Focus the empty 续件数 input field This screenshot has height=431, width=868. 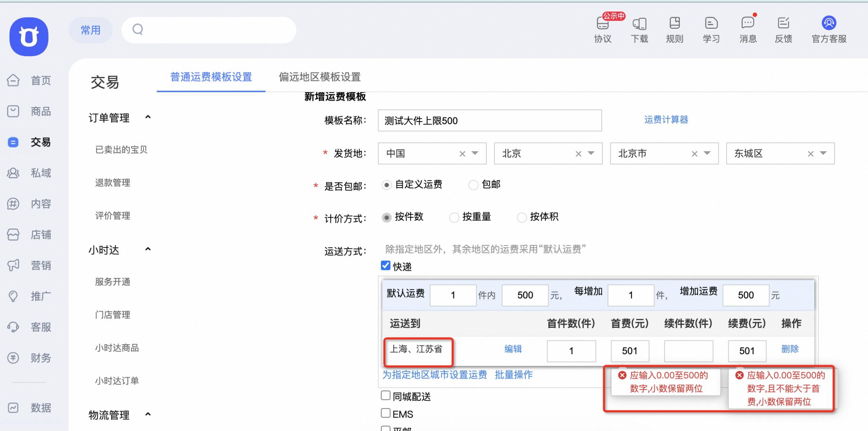[688, 351]
